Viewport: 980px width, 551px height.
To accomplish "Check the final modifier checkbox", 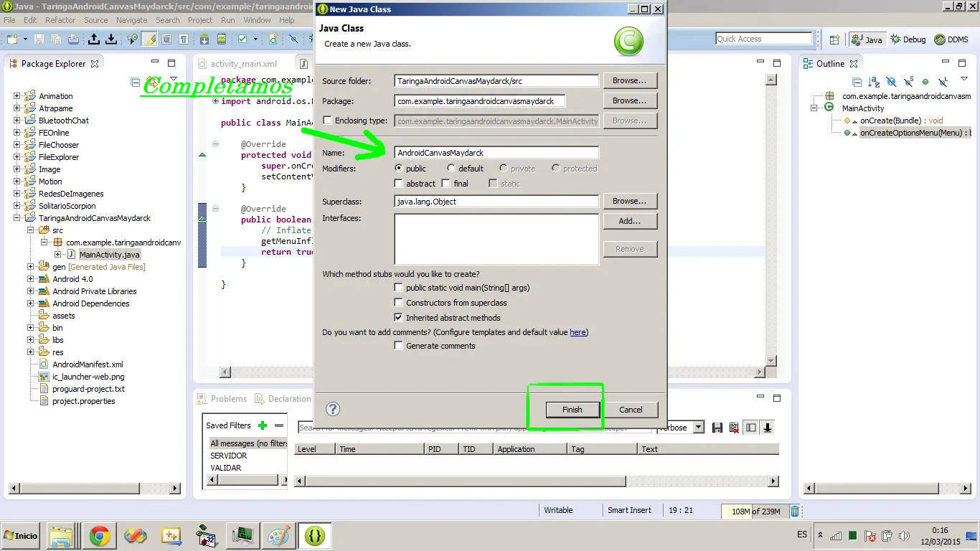I will (x=446, y=184).
